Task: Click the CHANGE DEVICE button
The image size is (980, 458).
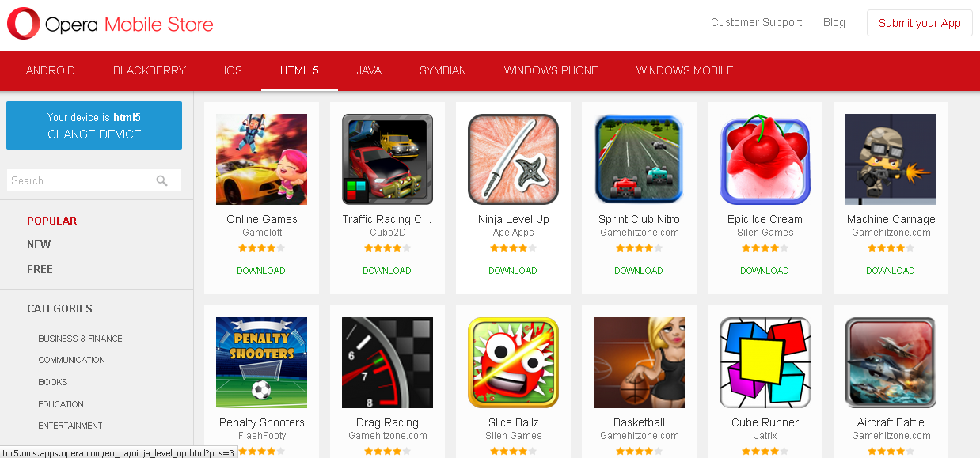Action: click(94, 125)
